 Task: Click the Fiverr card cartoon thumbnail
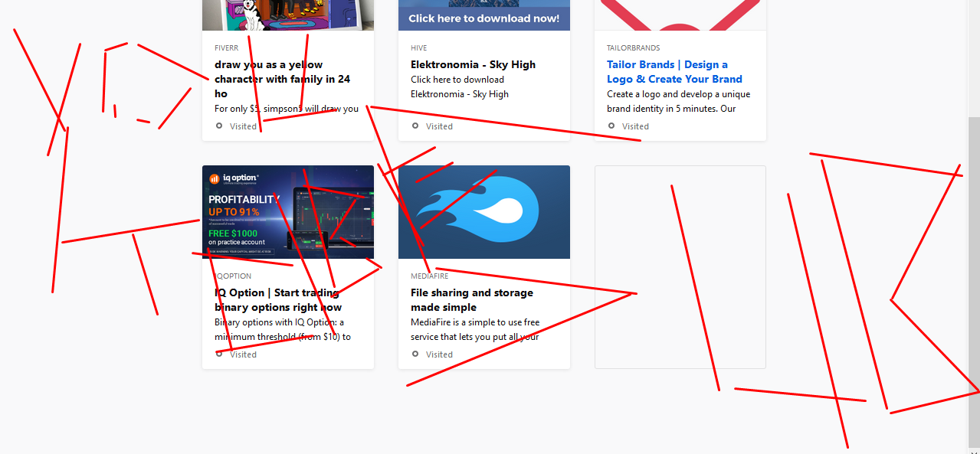point(288,15)
